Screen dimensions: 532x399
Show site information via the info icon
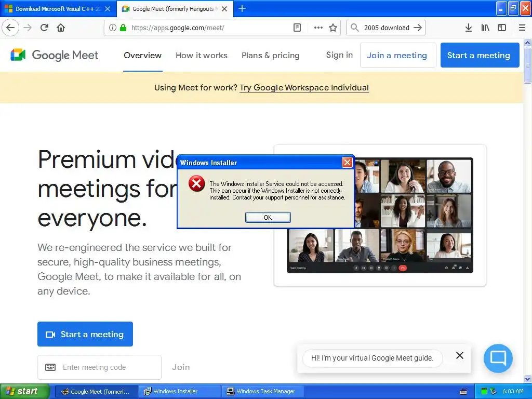(x=112, y=28)
